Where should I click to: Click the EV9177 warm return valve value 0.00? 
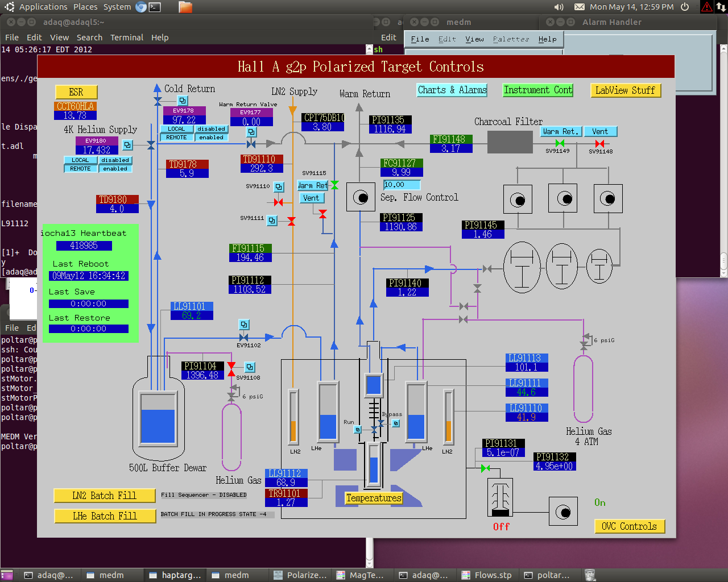251,122
